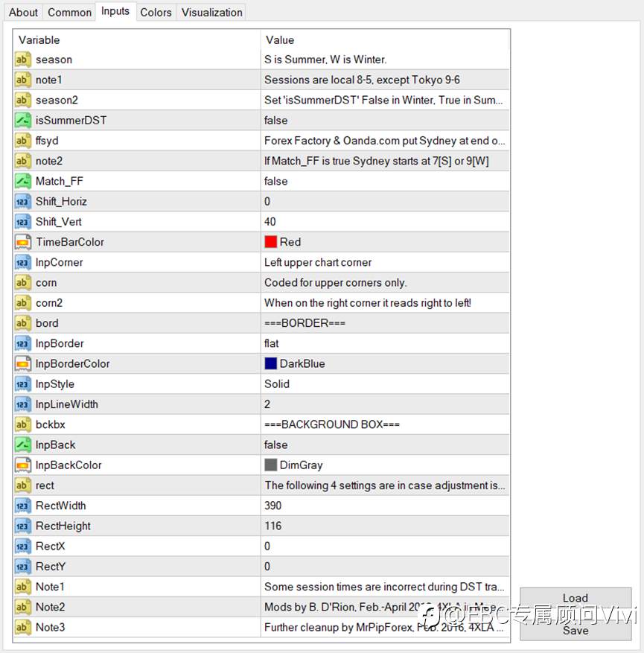Click the string icon beside corn
Viewport: 644px width, 653px height.
tap(22, 282)
